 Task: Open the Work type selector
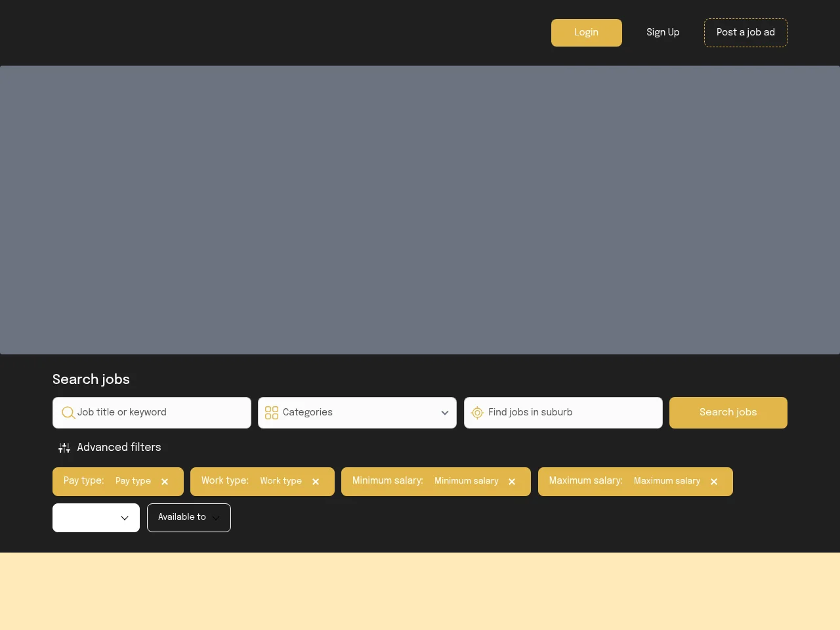pos(281,481)
